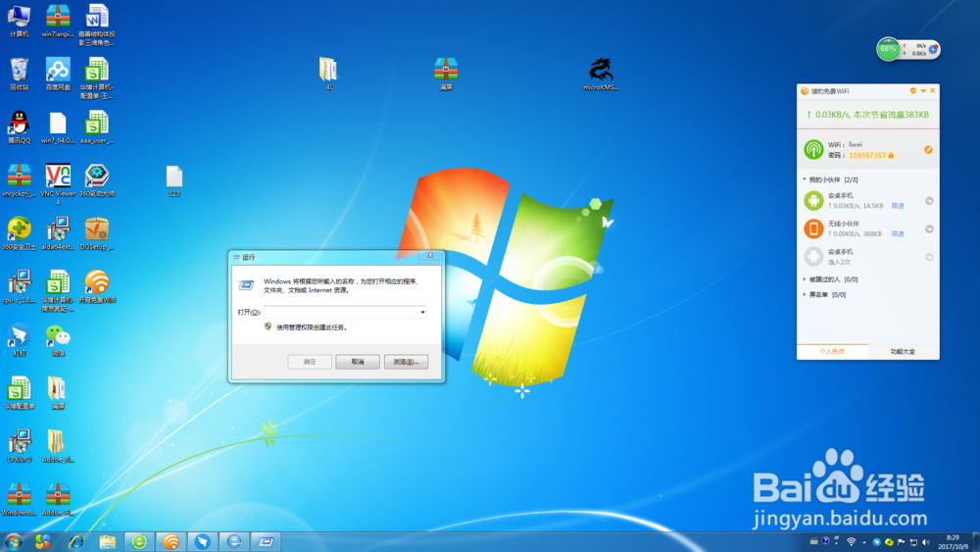Close the Run dialog with X button
980x552 pixels.
430,256
